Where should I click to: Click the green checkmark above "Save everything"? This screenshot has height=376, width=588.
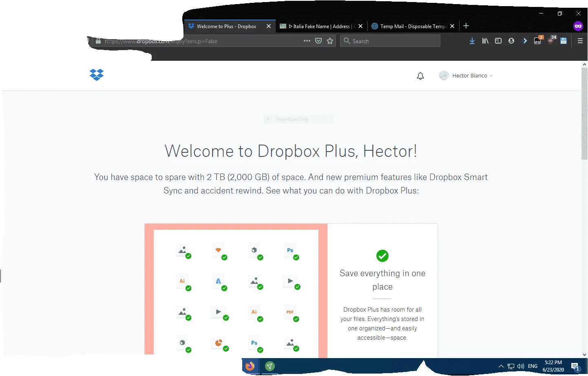click(382, 256)
